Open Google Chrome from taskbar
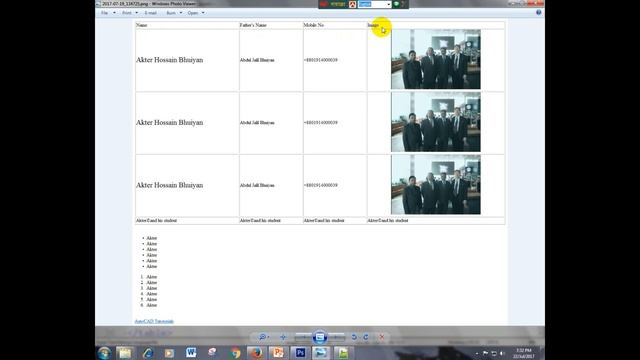Image resolution: width=640 pixels, height=360 pixels. 235,353
